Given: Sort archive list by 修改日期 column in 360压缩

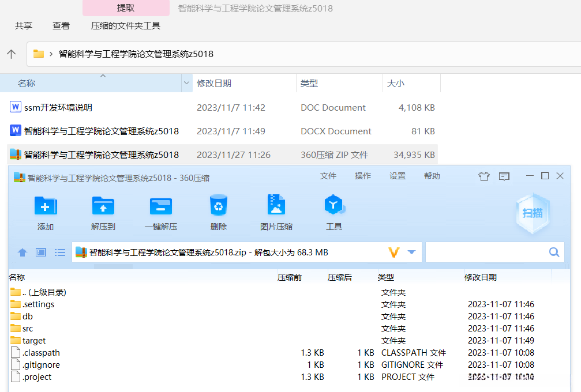Looking at the screenshot, I should click(481, 277).
